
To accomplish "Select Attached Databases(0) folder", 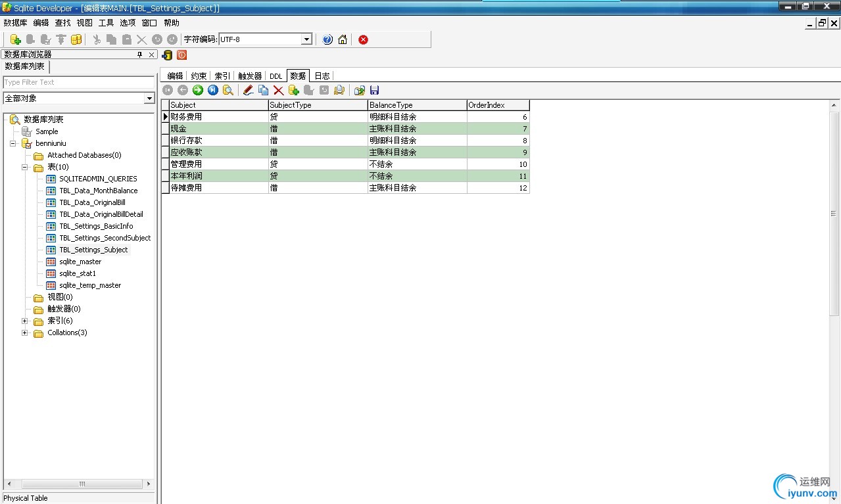I will point(84,155).
